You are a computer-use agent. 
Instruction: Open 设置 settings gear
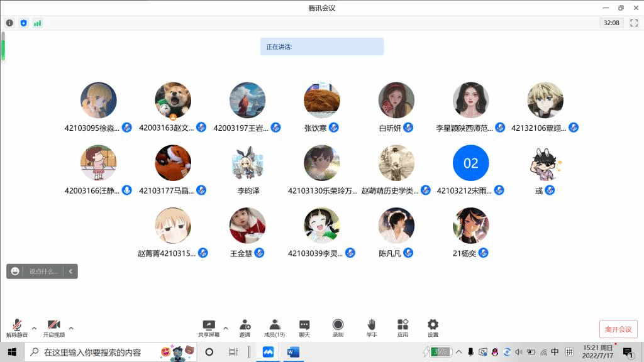click(433, 328)
